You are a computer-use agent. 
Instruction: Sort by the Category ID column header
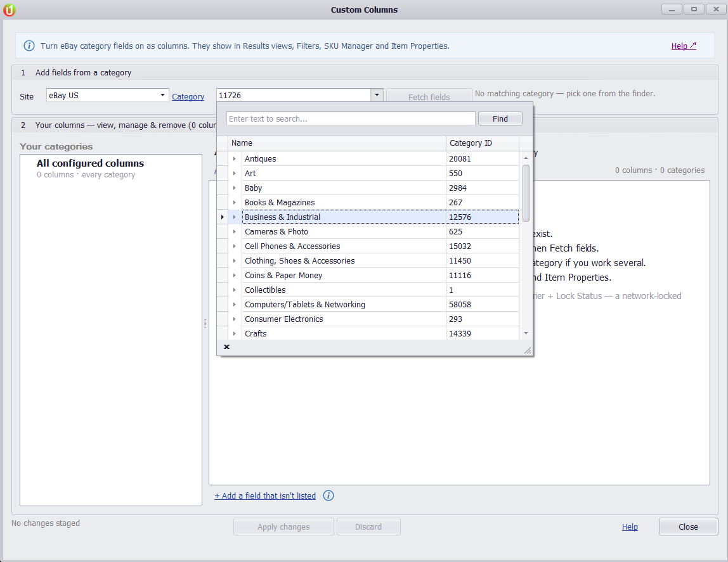click(483, 143)
